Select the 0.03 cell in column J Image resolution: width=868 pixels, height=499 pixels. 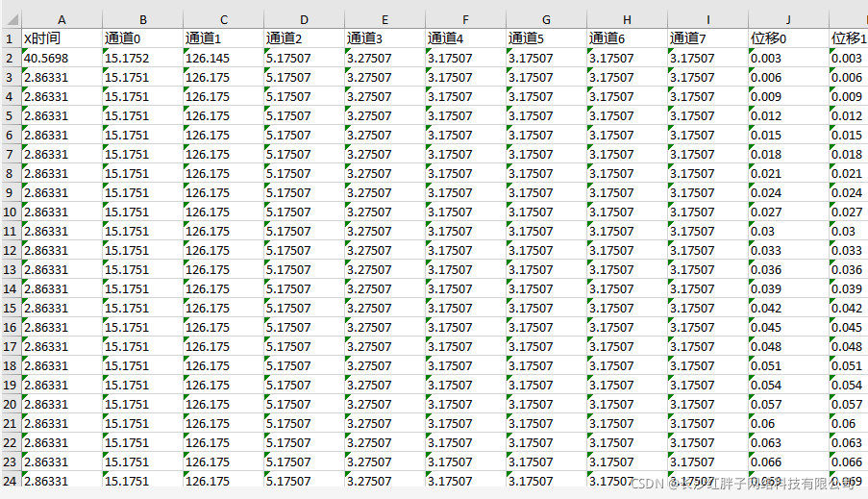[x=789, y=231]
